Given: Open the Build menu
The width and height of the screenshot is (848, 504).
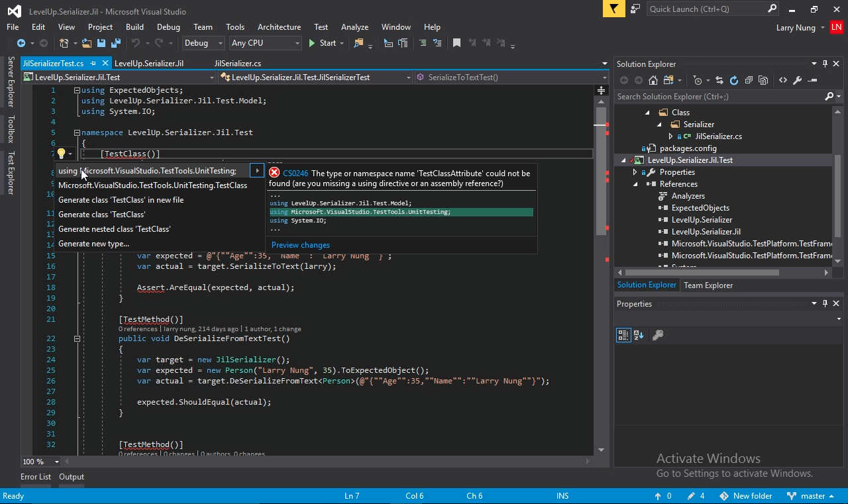Looking at the screenshot, I should pos(134,27).
